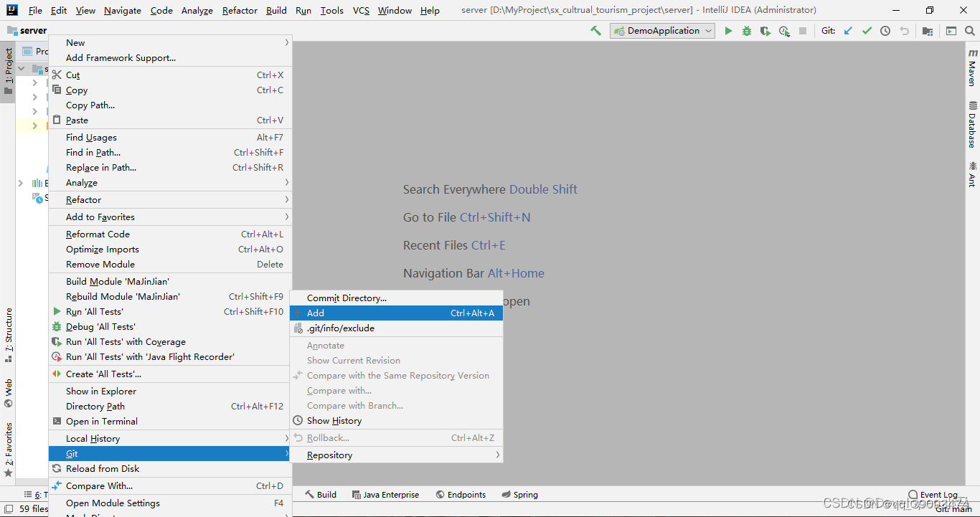Expand the Repository submenu

pos(396,455)
